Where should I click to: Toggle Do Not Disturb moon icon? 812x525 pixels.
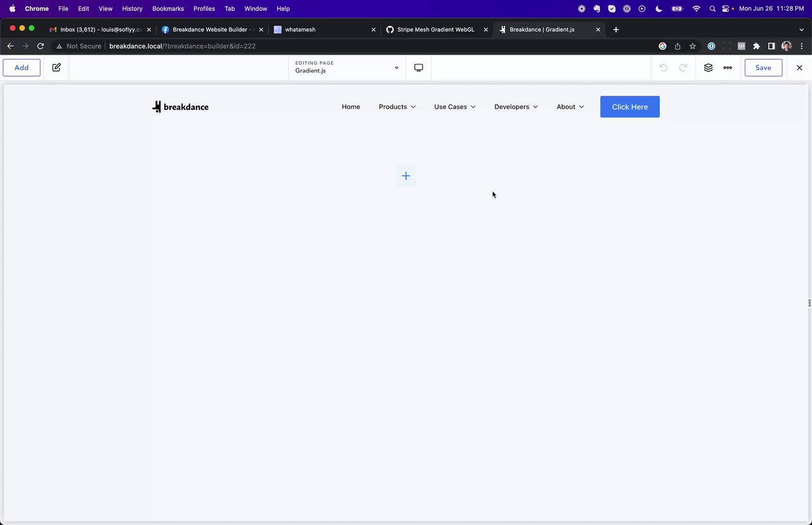point(659,9)
